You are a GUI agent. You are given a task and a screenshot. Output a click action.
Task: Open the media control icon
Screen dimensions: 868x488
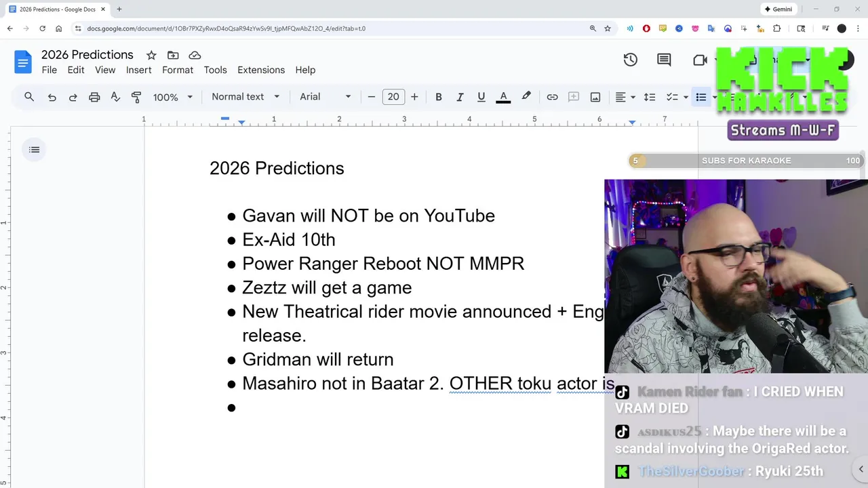click(825, 28)
